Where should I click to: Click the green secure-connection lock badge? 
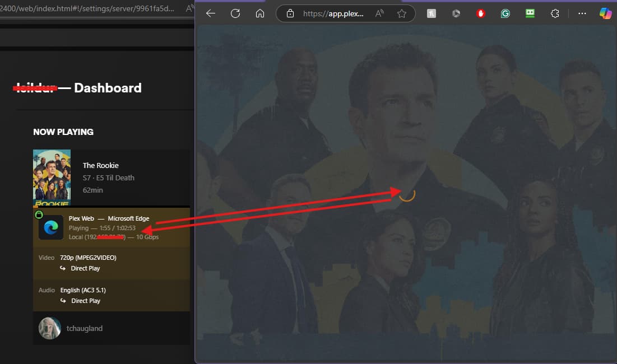pyautogui.click(x=39, y=214)
